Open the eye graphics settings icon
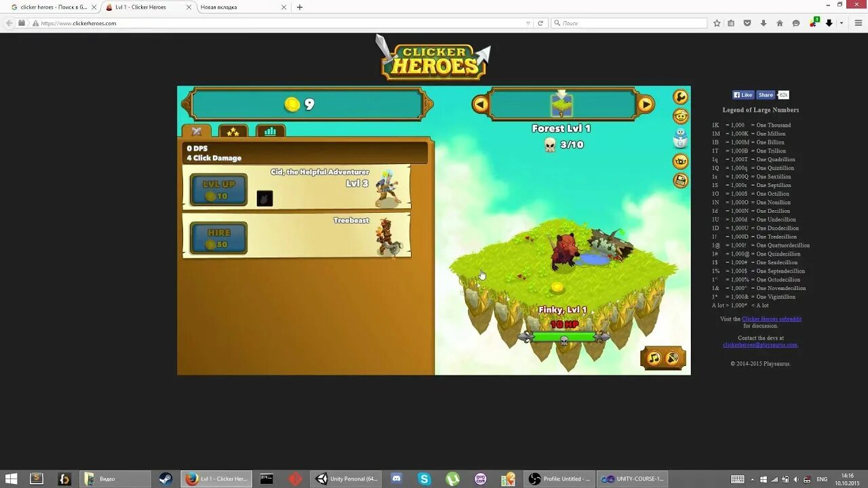This screenshot has width=868, height=488. [x=680, y=161]
